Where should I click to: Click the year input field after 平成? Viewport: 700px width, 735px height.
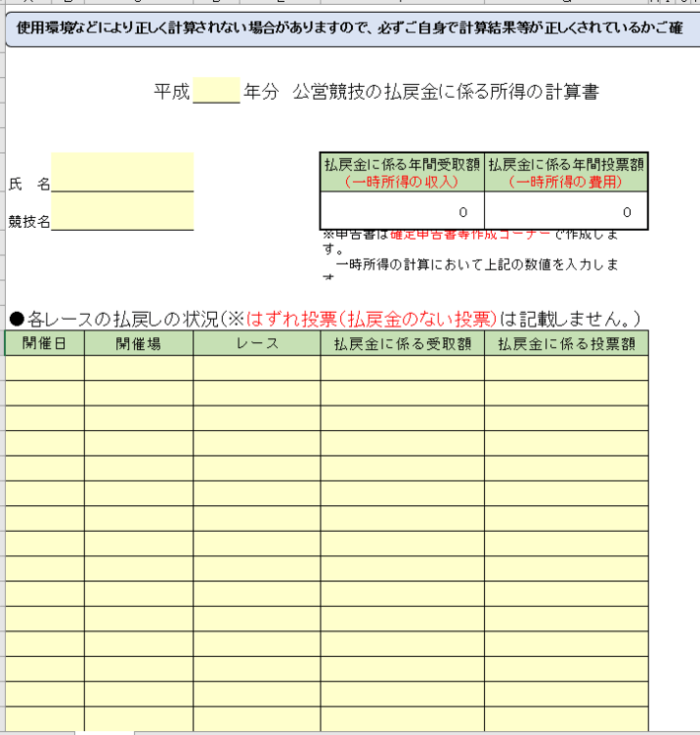tap(217, 92)
